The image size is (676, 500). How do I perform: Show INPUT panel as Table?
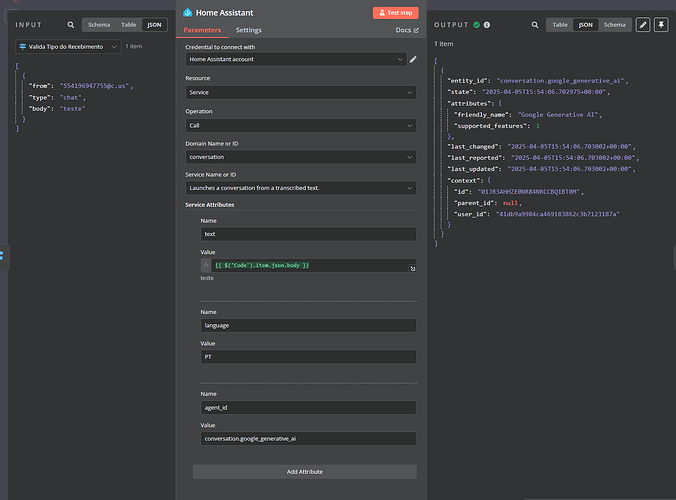[128, 25]
